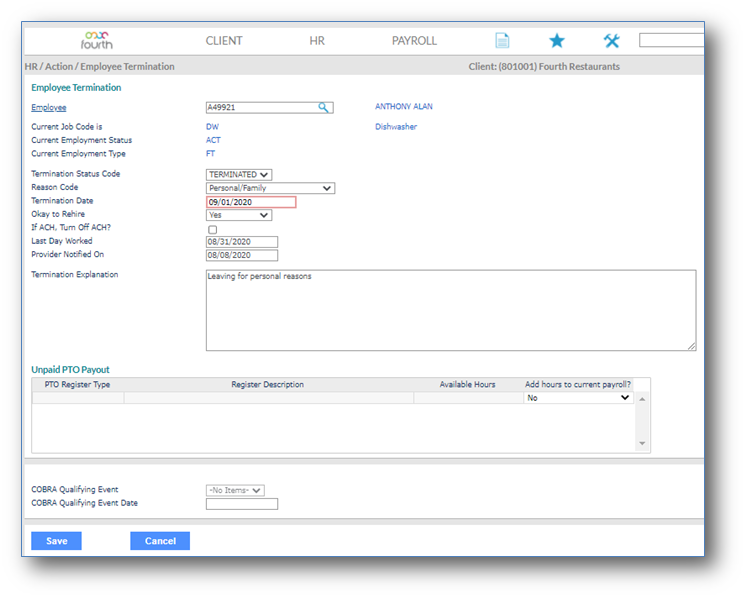Click PTO table scroll down arrow

coord(642,443)
